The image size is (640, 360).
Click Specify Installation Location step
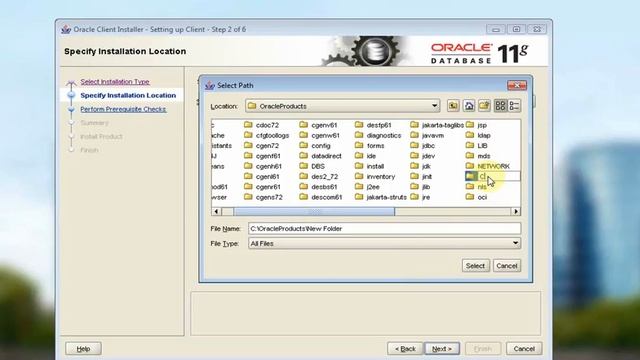(128, 95)
